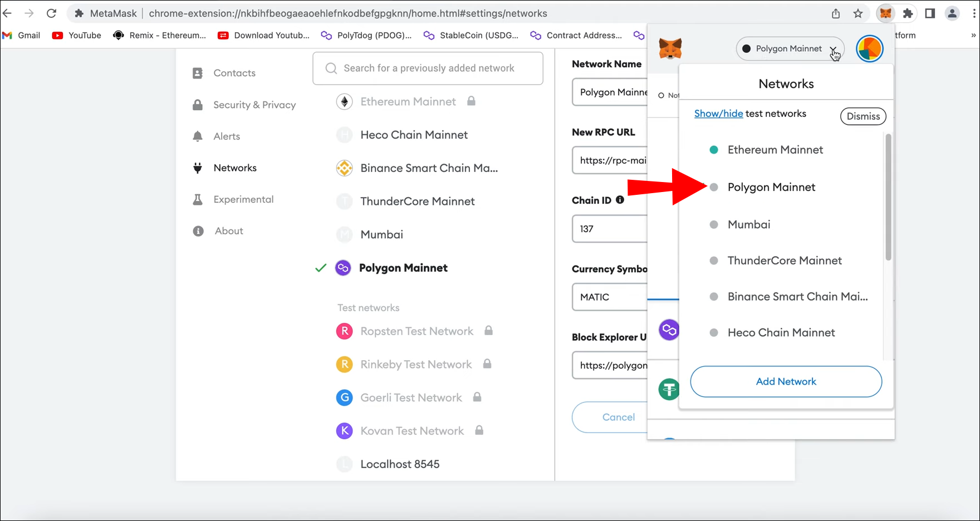980x521 pixels.
Task: Open the Chrome extensions puzzle menu
Action: coord(908,13)
